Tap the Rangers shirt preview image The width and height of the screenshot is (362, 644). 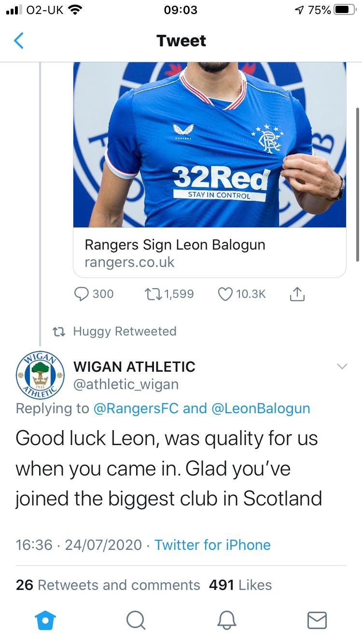pos(209,145)
